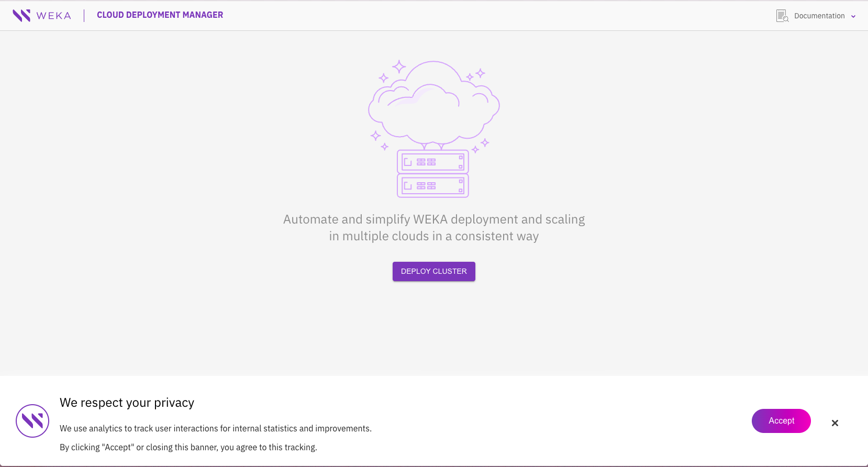Click the upper server rack illustration
Screen dimensions: 868x467
point(433,162)
